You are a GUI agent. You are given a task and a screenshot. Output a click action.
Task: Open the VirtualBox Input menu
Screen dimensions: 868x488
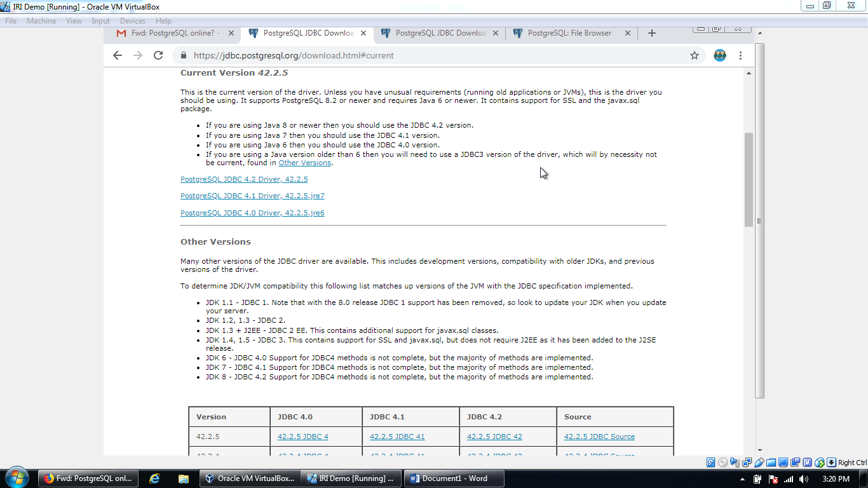[x=101, y=21]
